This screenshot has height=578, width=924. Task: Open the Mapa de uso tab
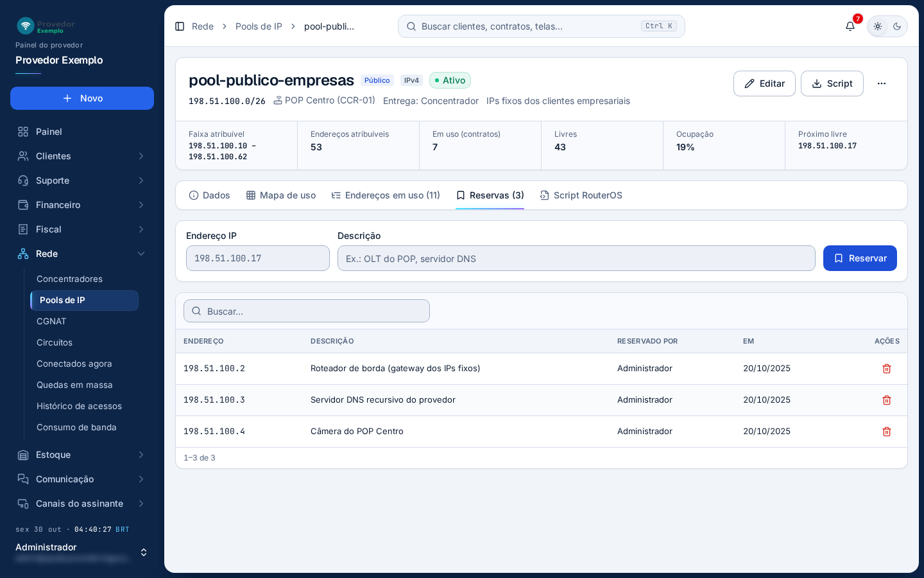tap(281, 195)
